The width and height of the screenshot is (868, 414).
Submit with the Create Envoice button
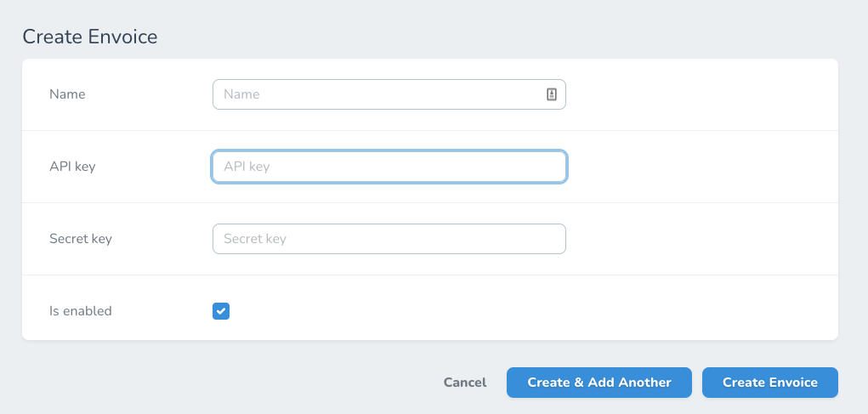pos(769,383)
